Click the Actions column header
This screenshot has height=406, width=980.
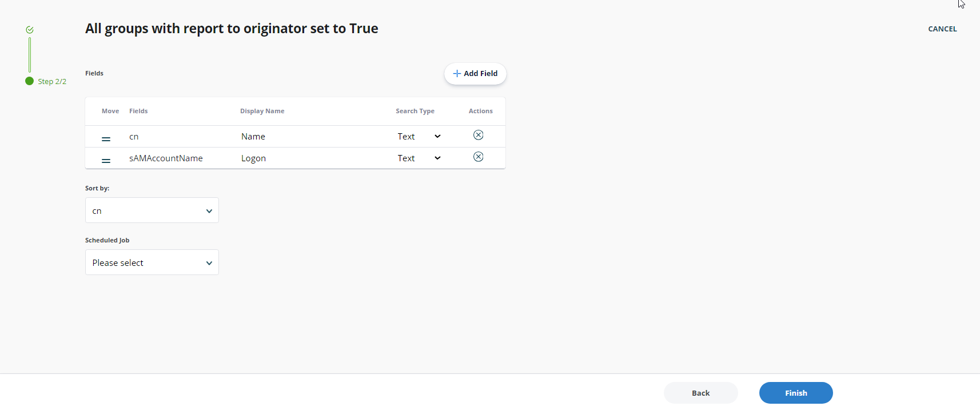[x=480, y=111]
